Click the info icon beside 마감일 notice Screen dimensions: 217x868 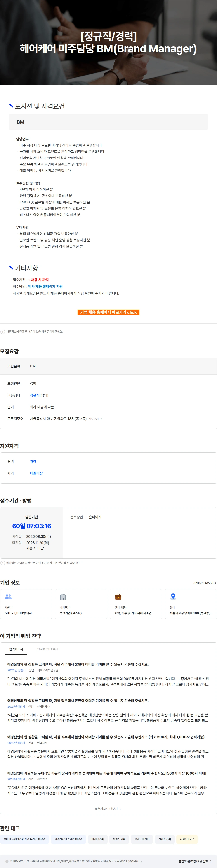point(3,563)
